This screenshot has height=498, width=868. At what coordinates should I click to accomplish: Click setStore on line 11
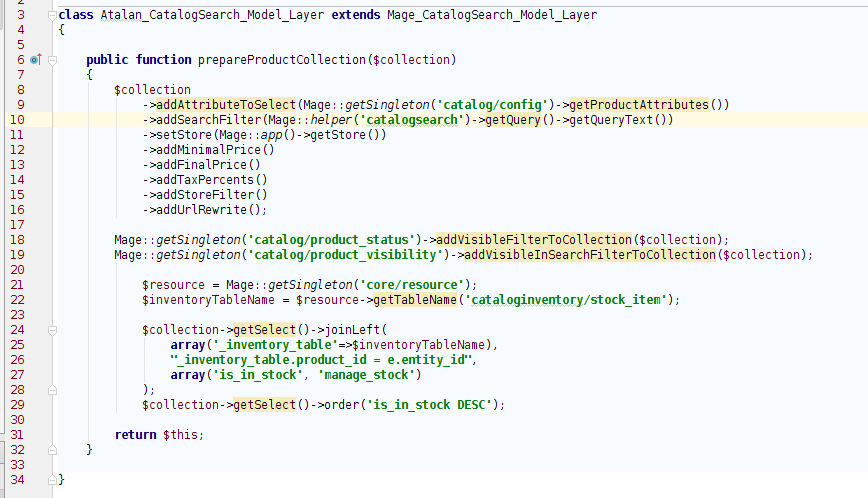tap(184, 134)
